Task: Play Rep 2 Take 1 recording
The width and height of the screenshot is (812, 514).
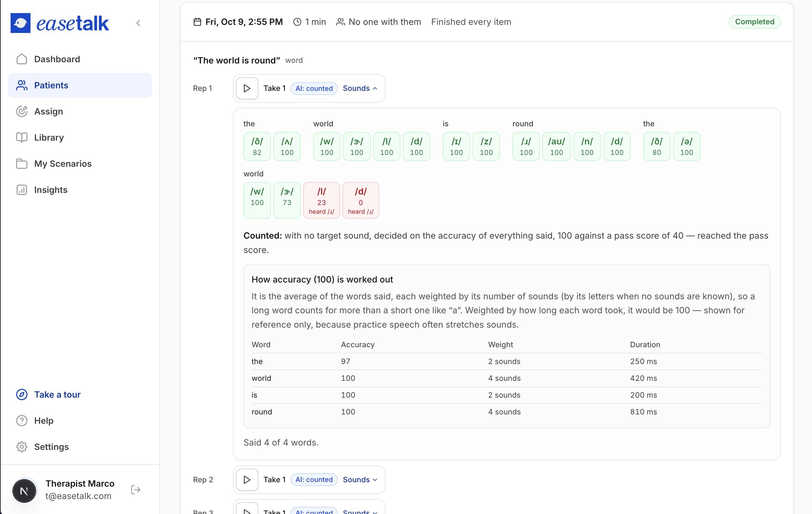Action: point(247,480)
